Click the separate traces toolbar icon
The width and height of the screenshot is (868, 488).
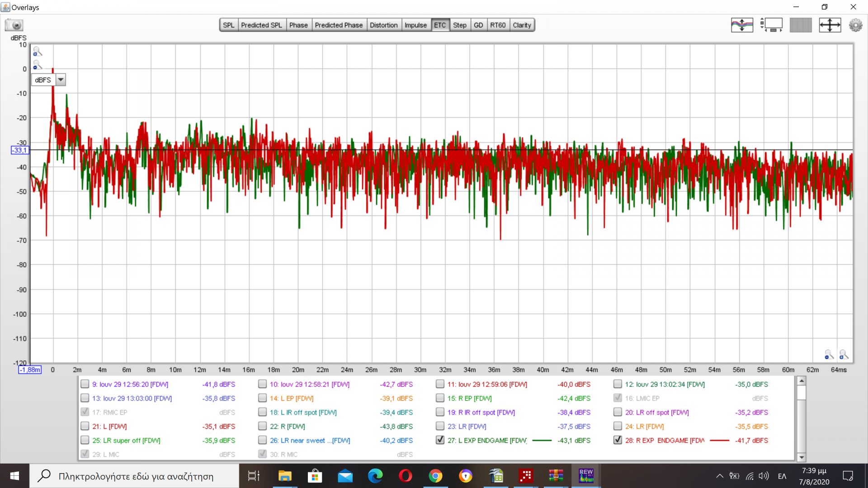[x=742, y=25]
